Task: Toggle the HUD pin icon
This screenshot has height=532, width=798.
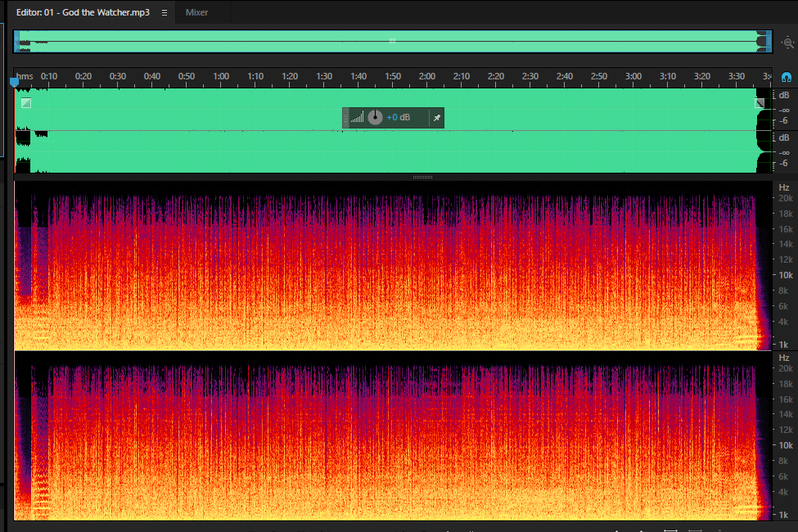Action: pyautogui.click(x=437, y=118)
